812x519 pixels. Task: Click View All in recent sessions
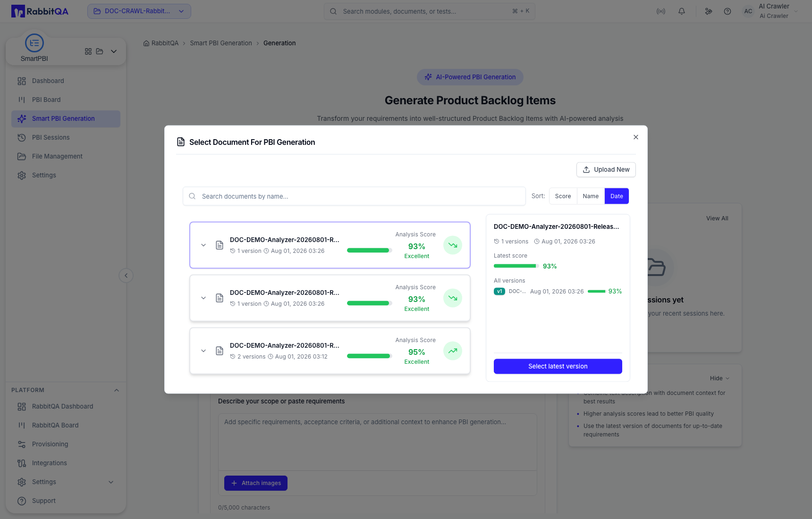pos(717,218)
